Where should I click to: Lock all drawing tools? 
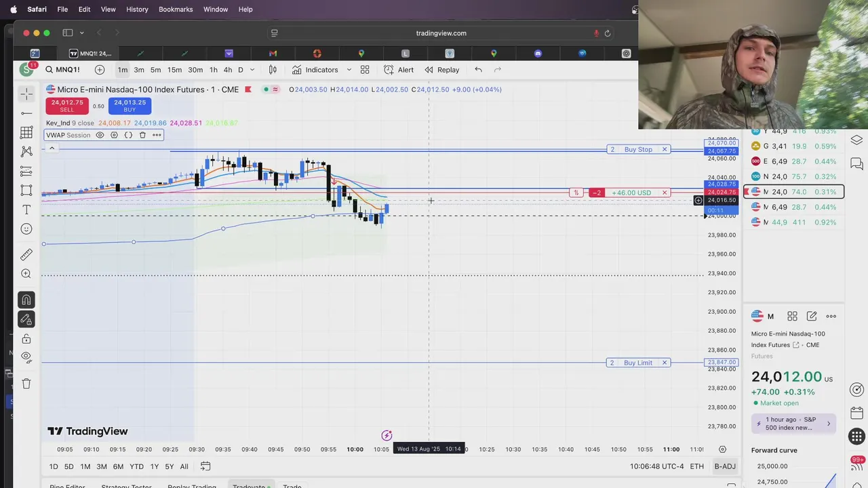(x=26, y=338)
